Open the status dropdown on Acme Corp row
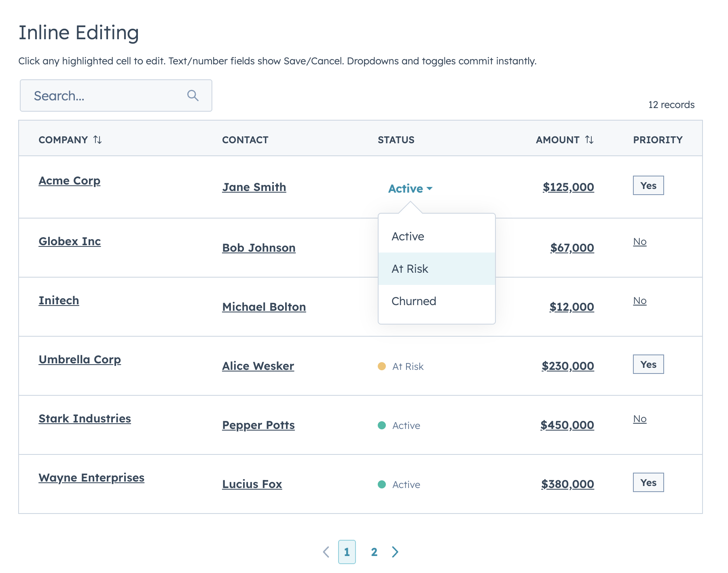The width and height of the screenshot is (728, 573). click(x=409, y=188)
